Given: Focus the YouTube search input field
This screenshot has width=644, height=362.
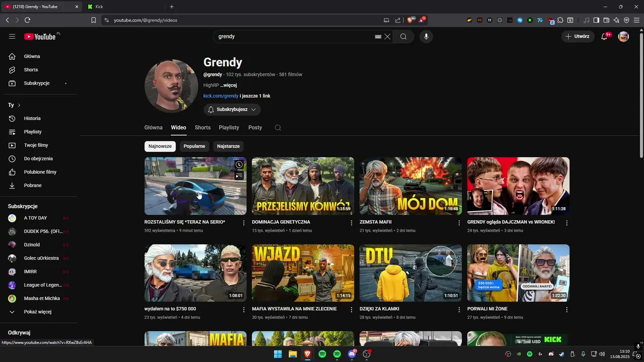Looking at the screenshot, I should [294, 36].
